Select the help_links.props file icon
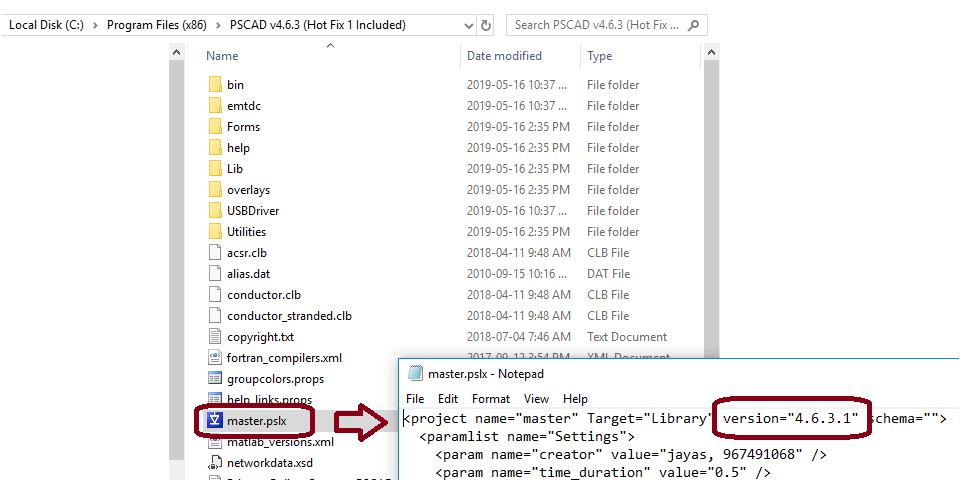This screenshot has width=976, height=484. point(215,399)
